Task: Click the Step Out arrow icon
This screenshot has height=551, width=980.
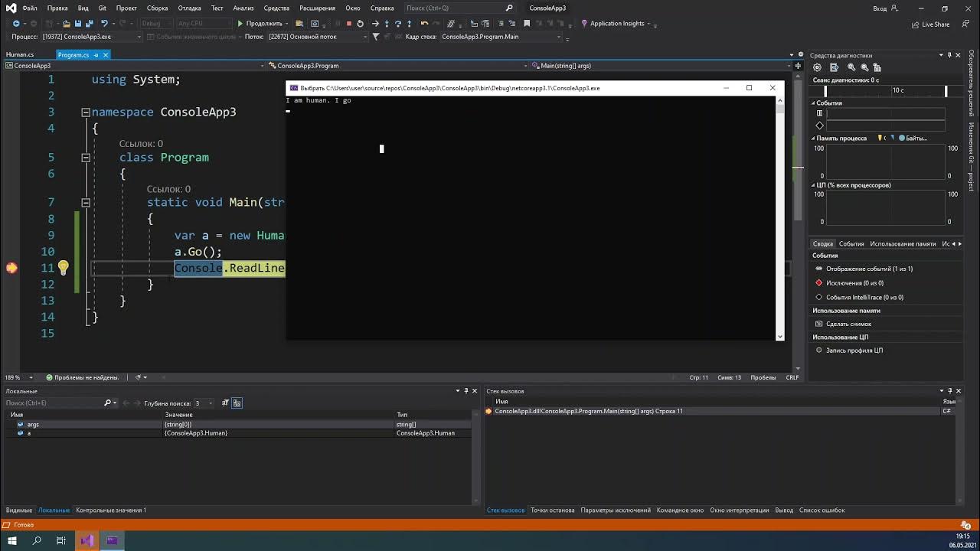Action: tap(409, 23)
